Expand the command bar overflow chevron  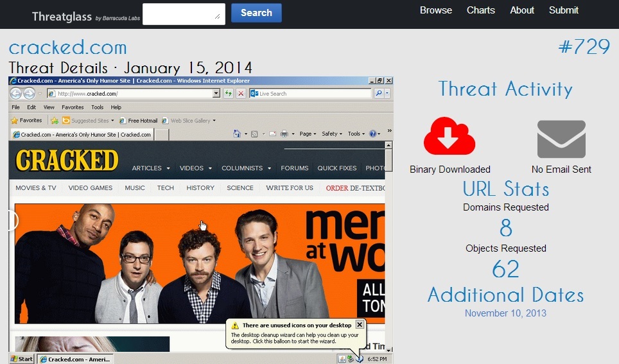(390, 131)
